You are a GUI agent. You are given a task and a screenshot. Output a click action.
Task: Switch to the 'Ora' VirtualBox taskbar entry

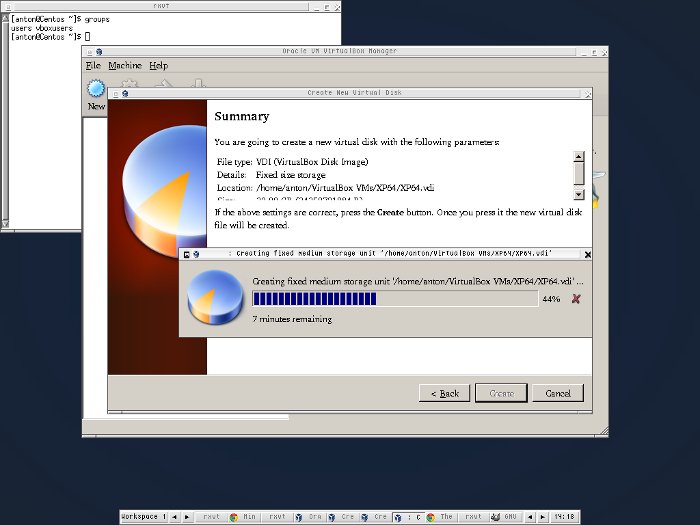309,517
